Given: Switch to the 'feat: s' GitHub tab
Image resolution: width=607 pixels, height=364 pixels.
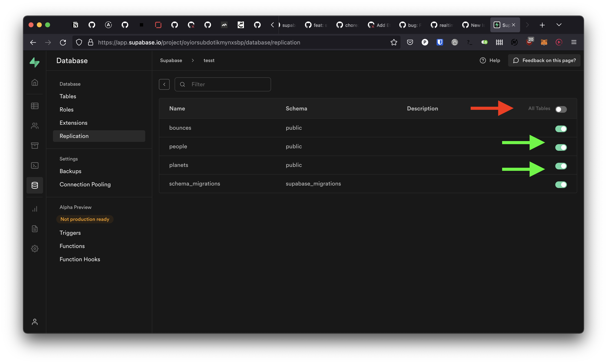Looking at the screenshot, I should point(316,25).
